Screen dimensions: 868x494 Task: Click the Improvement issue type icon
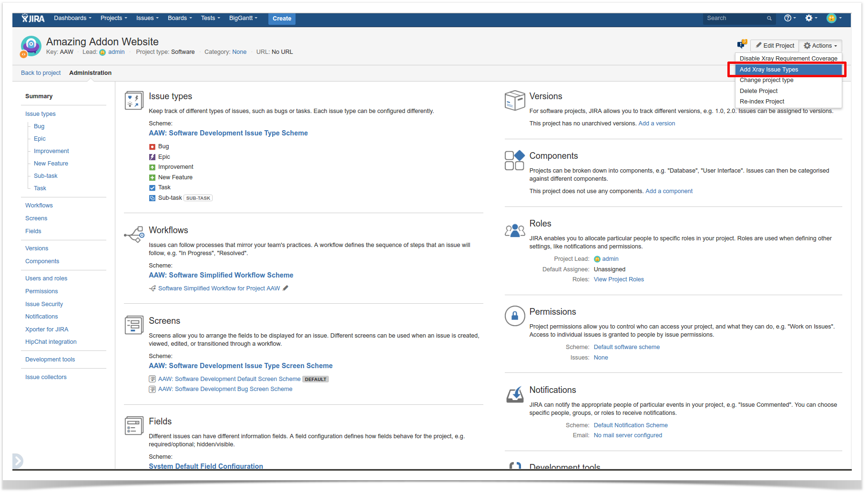pyautogui.click(x=152, y=167)
